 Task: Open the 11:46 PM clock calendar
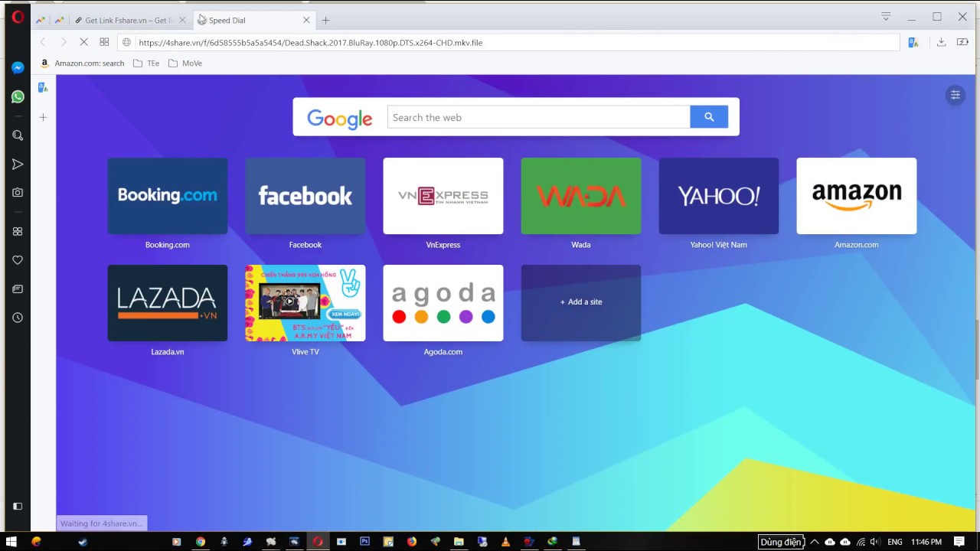point(926,542)
